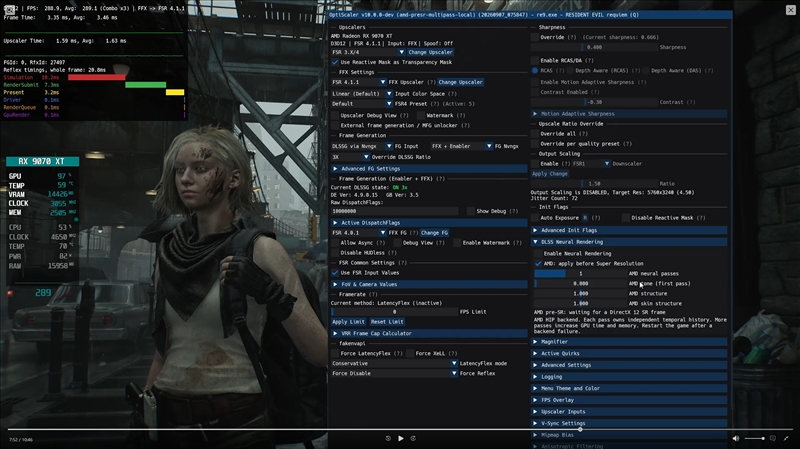Toggle FG Debug View checkbox
800x449 pixels.
pos(397,243)
